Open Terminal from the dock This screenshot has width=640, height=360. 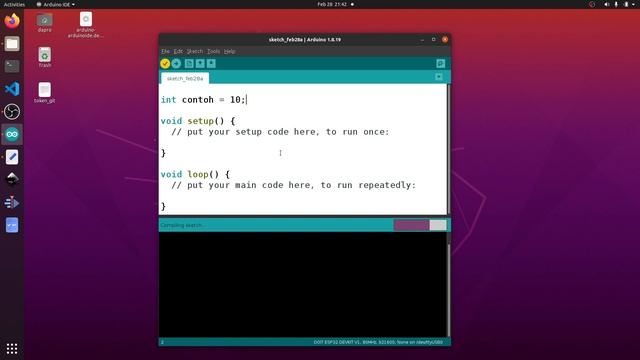point(12,66)
